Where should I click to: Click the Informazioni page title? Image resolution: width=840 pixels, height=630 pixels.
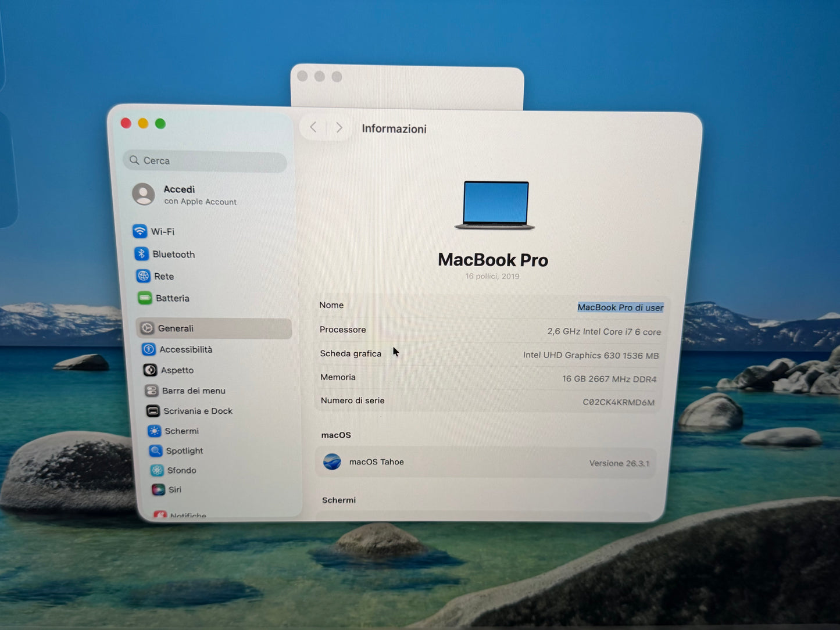pos(394,128)
